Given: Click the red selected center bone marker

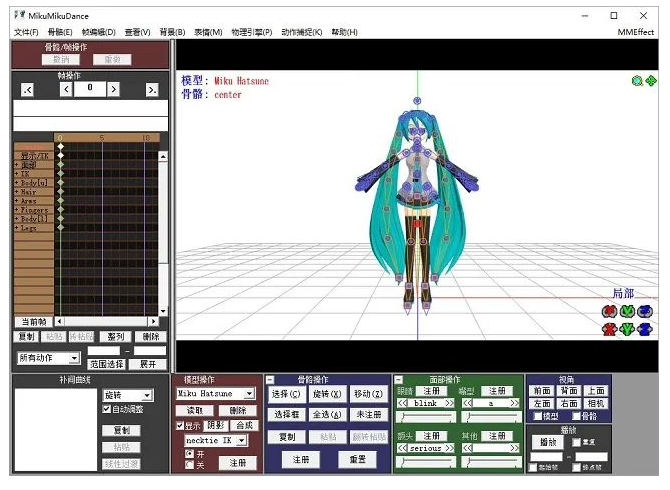Looking at the screenshot, I should pos(417,223).
